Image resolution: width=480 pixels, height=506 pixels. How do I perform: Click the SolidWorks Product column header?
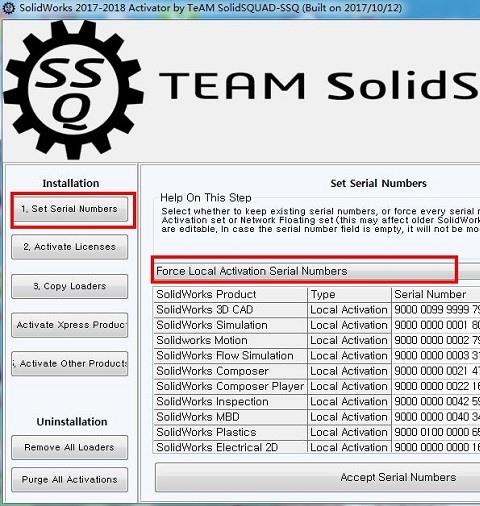(x=230, y=295)
